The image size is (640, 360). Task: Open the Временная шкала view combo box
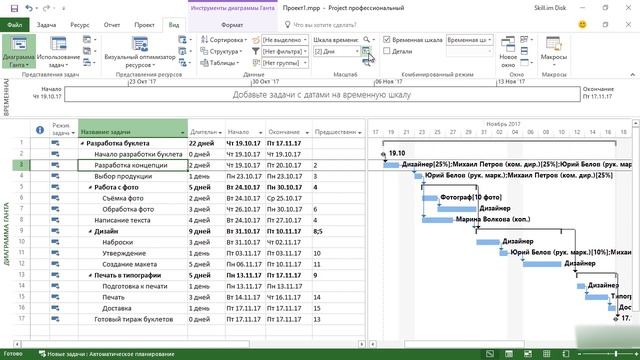point(469,40)
